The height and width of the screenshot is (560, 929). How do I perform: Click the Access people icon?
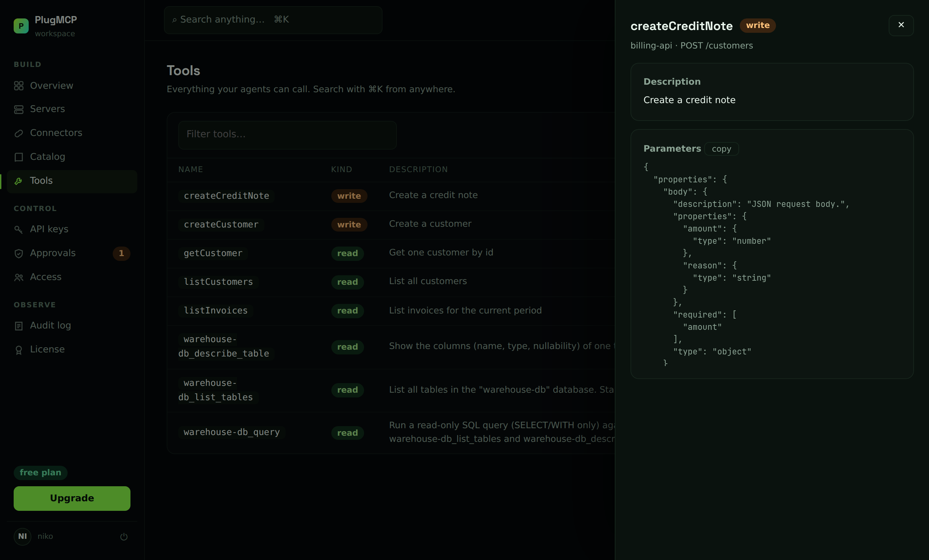(x=18, y=277)
